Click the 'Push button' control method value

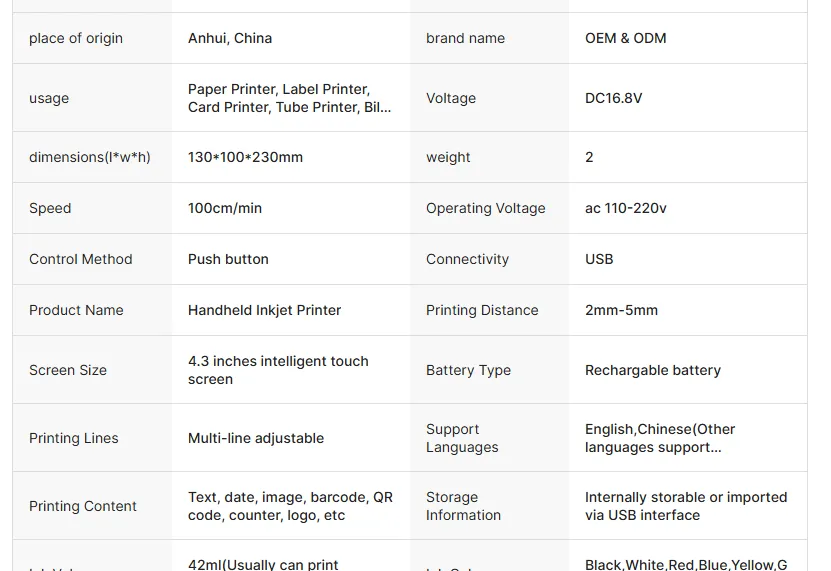click(228, 259)
